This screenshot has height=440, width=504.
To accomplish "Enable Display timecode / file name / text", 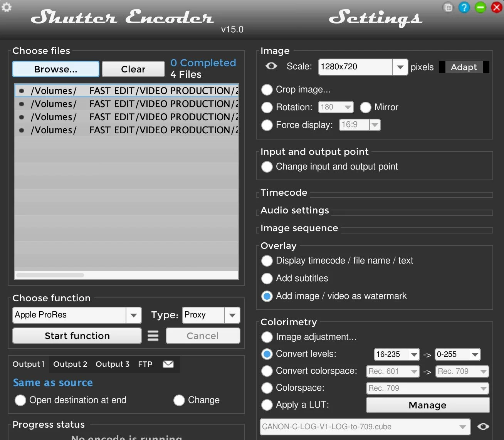I will [267, 261].
